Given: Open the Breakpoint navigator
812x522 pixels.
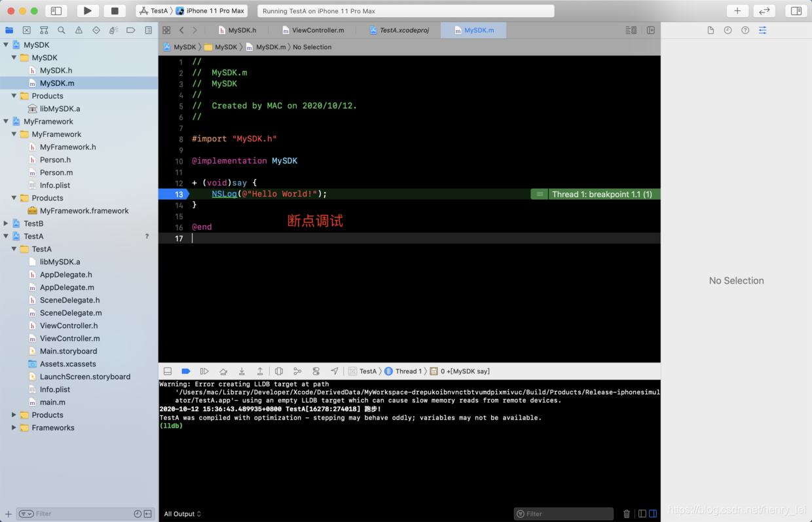Looking at the screenshot, I should pyautogui.click(x=131, y=30).
